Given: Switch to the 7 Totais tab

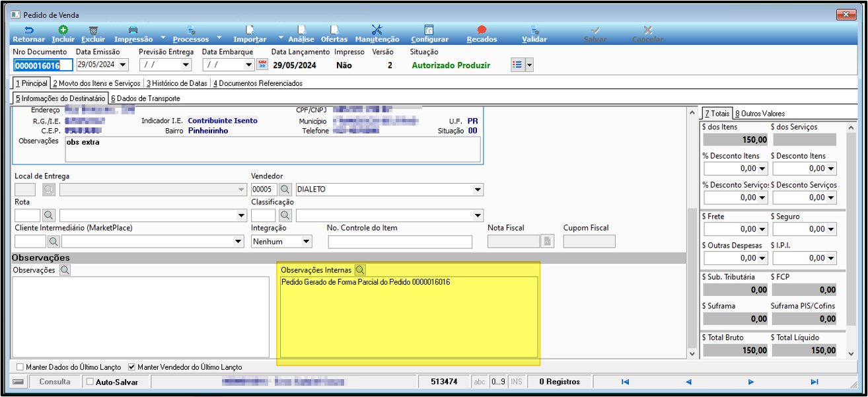Looking at the screenshot, I should pos(716,113).
